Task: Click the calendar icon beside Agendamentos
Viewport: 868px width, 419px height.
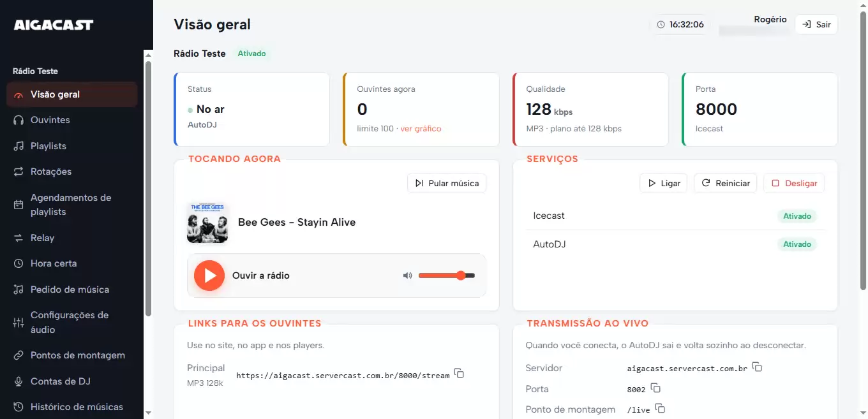Action: click(19, 205)
